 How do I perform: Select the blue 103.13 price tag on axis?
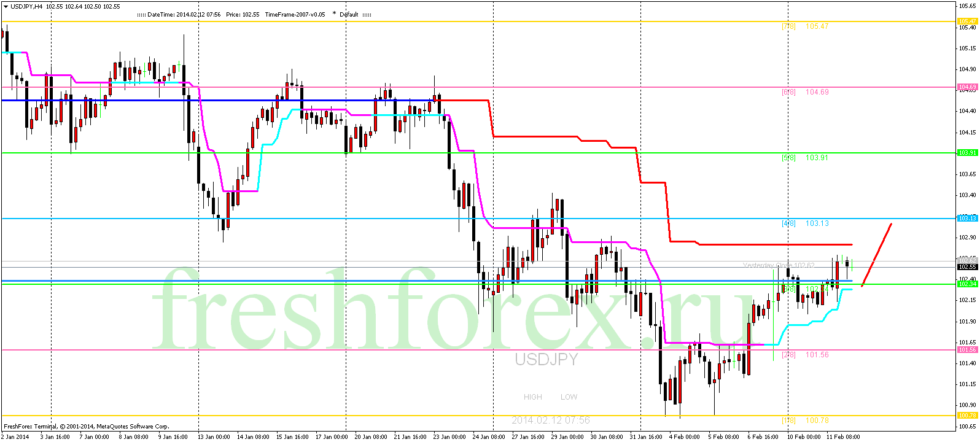pos(968,219)
